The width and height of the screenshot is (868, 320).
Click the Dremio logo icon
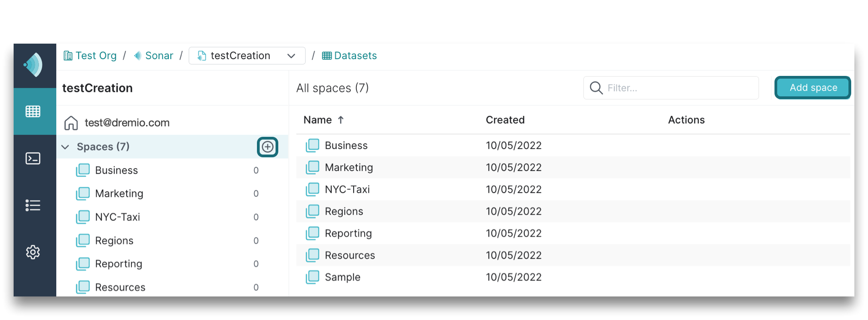34,65
